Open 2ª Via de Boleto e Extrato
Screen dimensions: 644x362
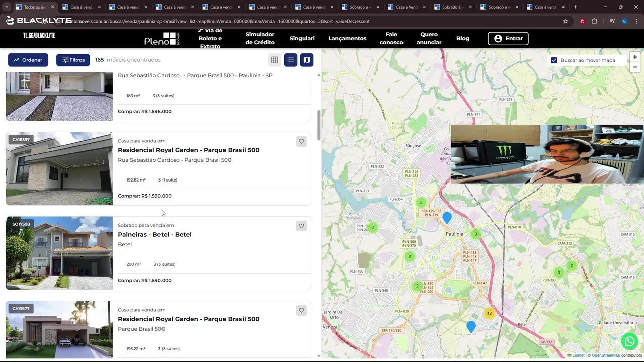pyautogui.click(x=210, y=39)
